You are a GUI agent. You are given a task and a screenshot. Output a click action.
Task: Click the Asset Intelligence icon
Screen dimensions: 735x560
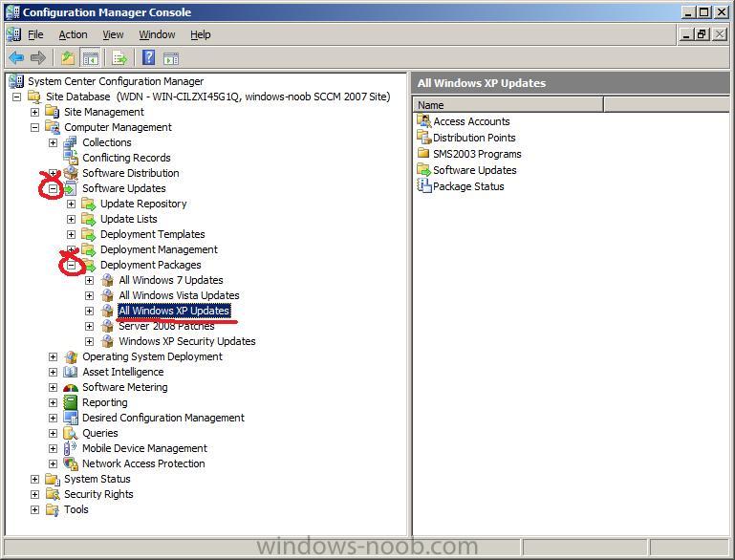(x=71, y=372)
